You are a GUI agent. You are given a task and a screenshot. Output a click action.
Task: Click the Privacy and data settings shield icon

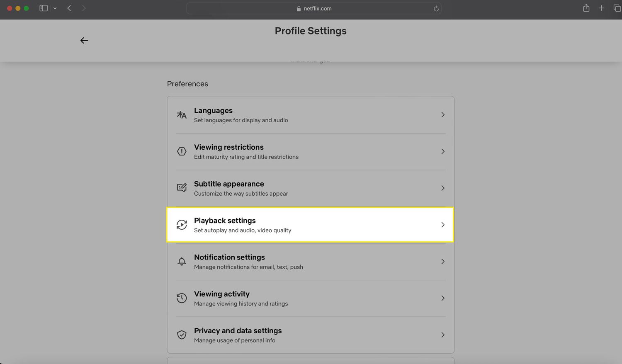(x=182, y=335)
